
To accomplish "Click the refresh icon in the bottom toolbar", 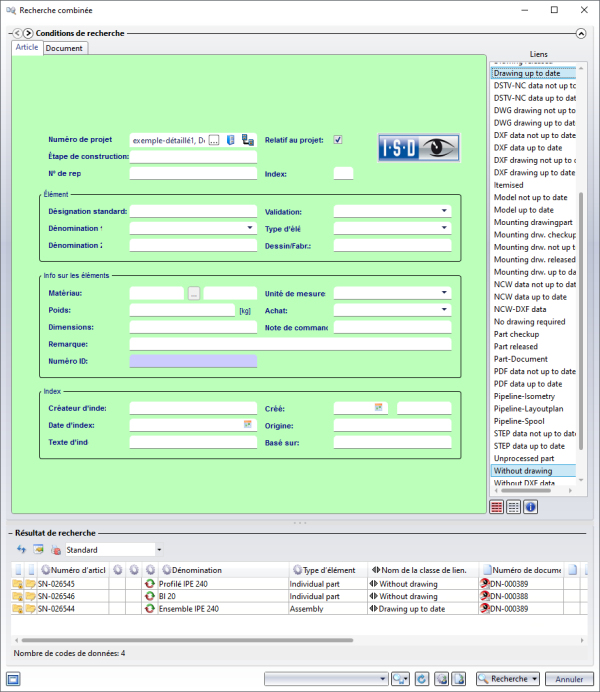I will [x=422, y=679].
